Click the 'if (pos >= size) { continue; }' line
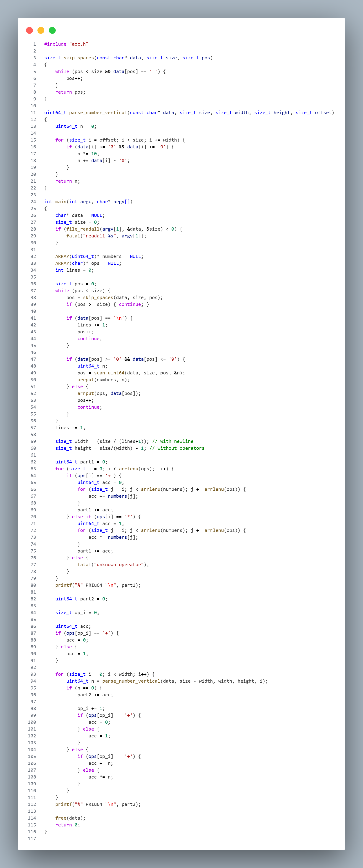Screen dimensions: 363x868 tap(108, 305)
